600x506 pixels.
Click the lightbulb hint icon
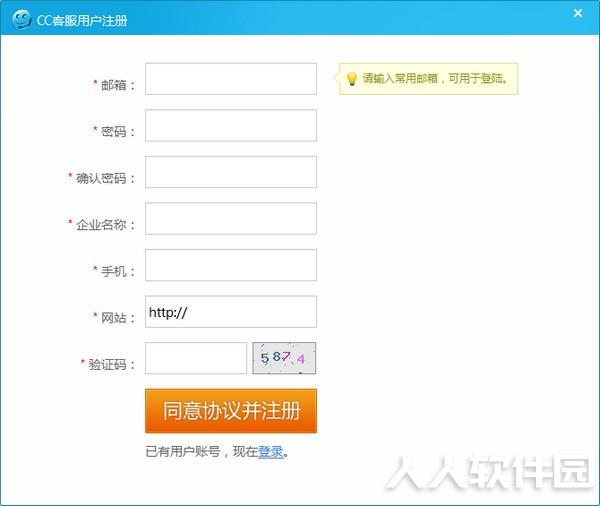pyautogui.click(x=351, y=79)
